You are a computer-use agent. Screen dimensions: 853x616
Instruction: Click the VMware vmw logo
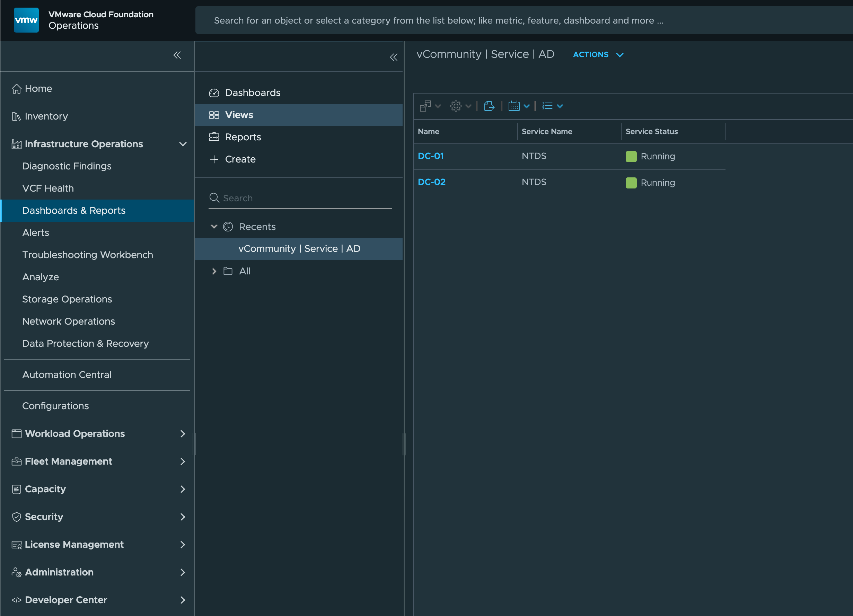(x=26, y=20)
